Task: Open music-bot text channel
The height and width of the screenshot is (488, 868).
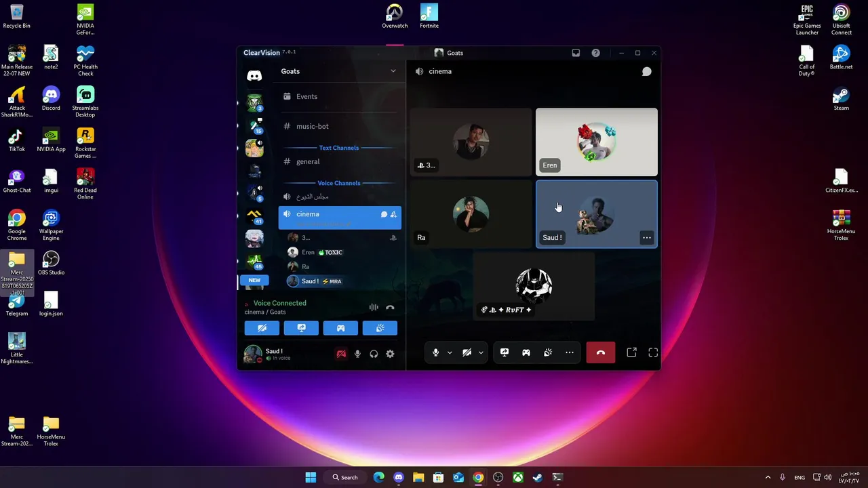Action: 339,126
